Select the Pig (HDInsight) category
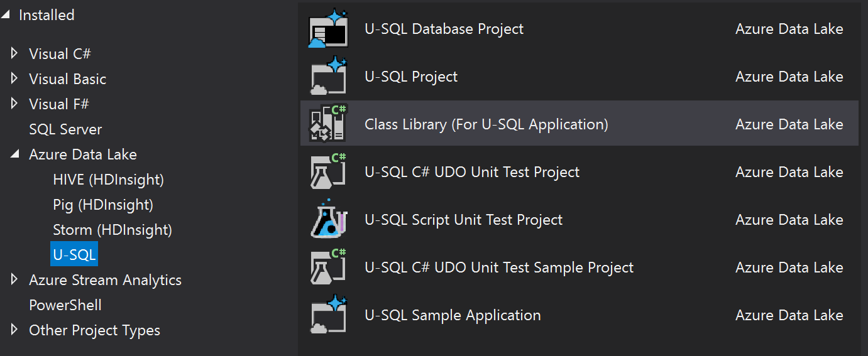 [103, 205]
